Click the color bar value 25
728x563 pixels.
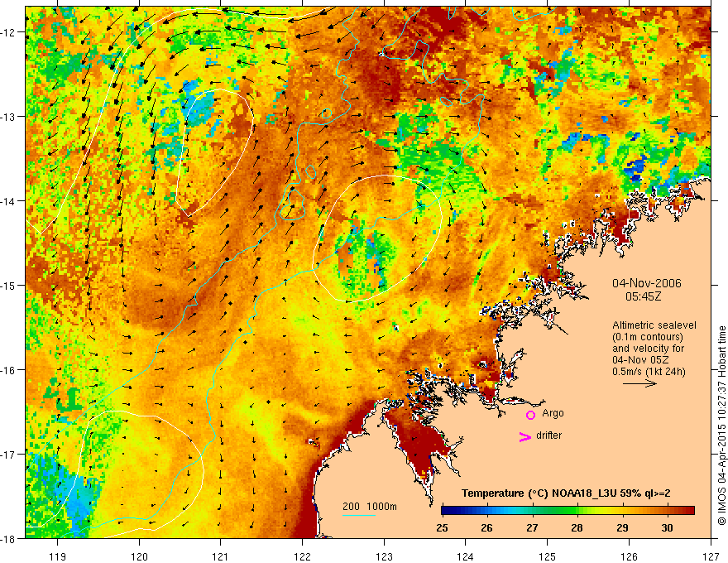click(442, 527)
